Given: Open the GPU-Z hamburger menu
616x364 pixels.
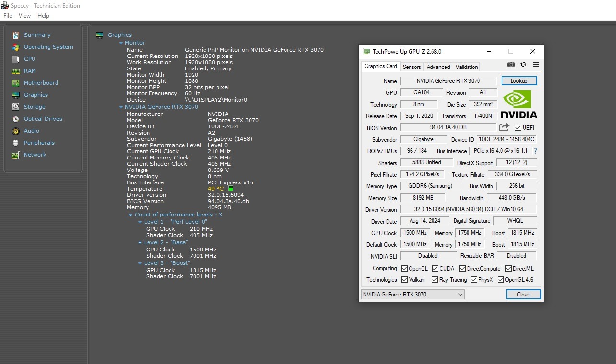Looking at the screenshot, I should [536, 64].
